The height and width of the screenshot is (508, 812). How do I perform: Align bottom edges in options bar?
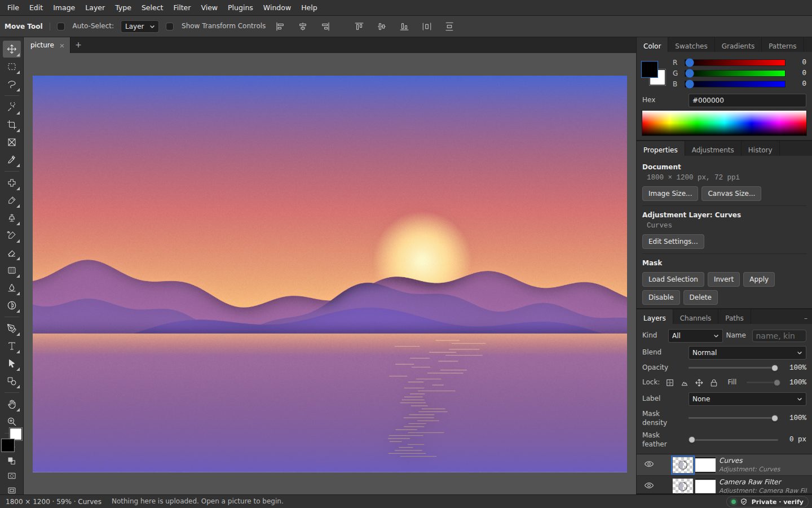(x=404, y=27)
